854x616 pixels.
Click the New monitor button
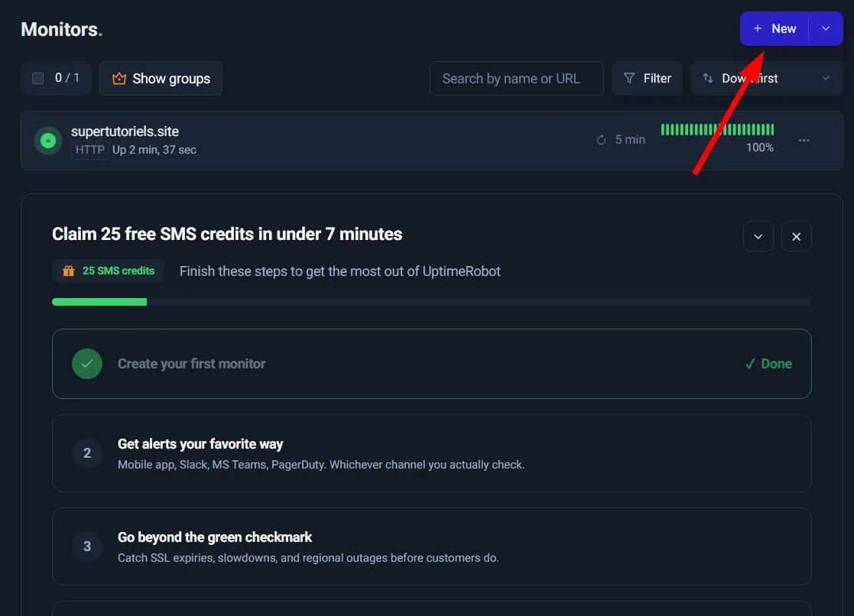coord(774,28)
